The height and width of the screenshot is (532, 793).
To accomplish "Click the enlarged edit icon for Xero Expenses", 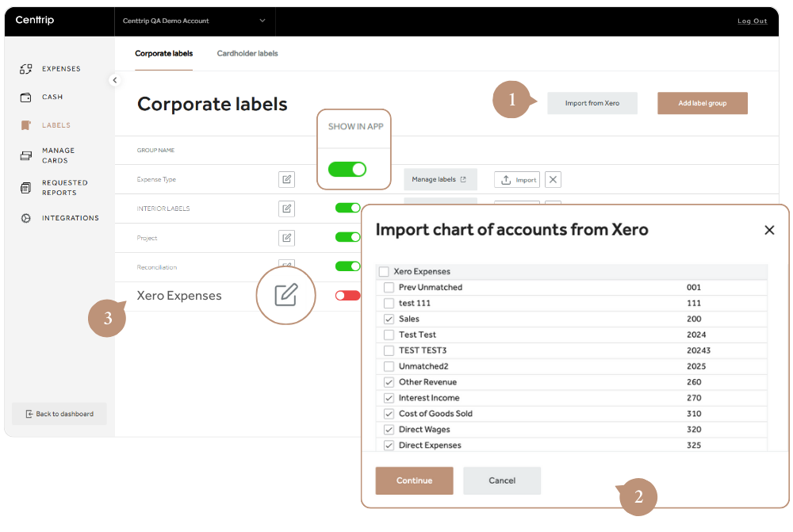I will pyautogui.click(x=285, y=295).
